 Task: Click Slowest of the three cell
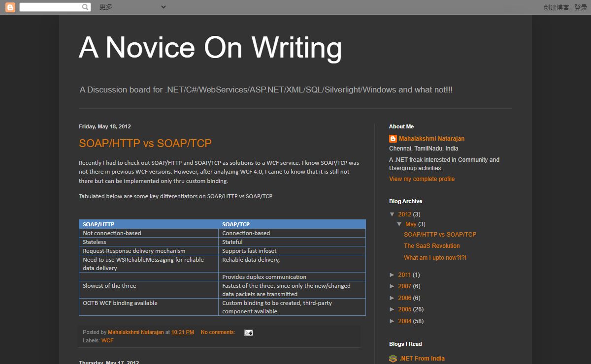click(x=149, y=290)
